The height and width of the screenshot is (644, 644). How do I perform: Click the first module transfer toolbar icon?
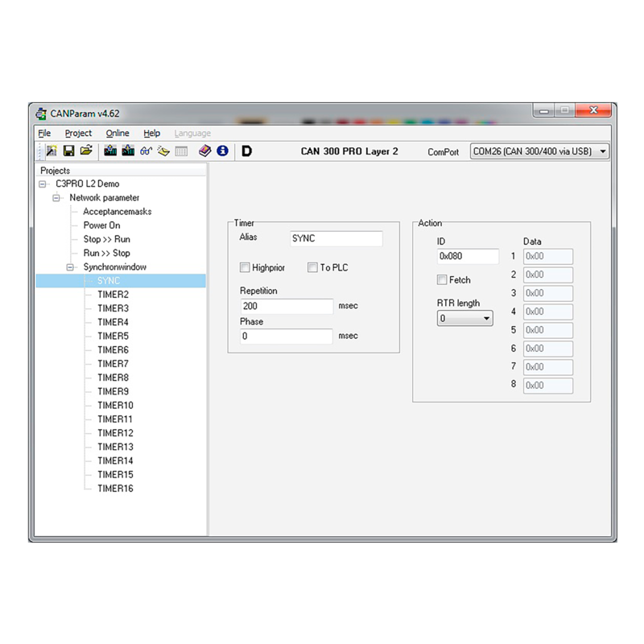110,151
